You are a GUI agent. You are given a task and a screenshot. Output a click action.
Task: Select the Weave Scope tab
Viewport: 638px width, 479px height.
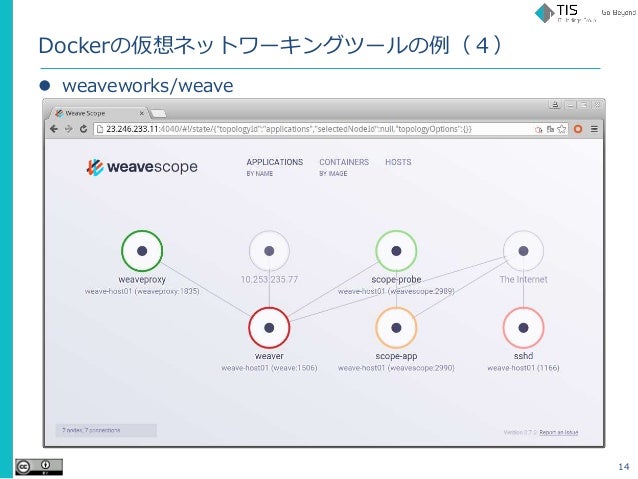(x=96, y=113)
